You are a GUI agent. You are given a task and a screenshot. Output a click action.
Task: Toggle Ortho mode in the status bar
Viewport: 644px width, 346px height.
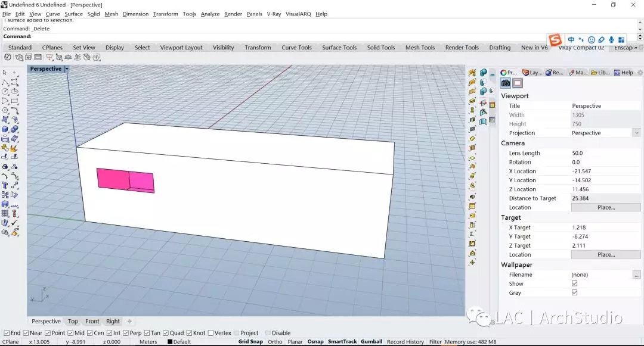(275, 341)
